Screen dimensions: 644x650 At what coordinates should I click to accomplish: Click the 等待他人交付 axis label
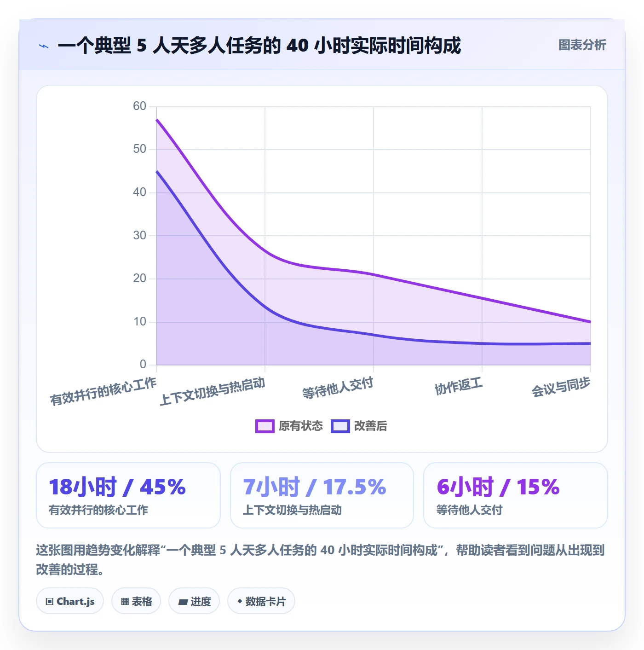(338, 388)
